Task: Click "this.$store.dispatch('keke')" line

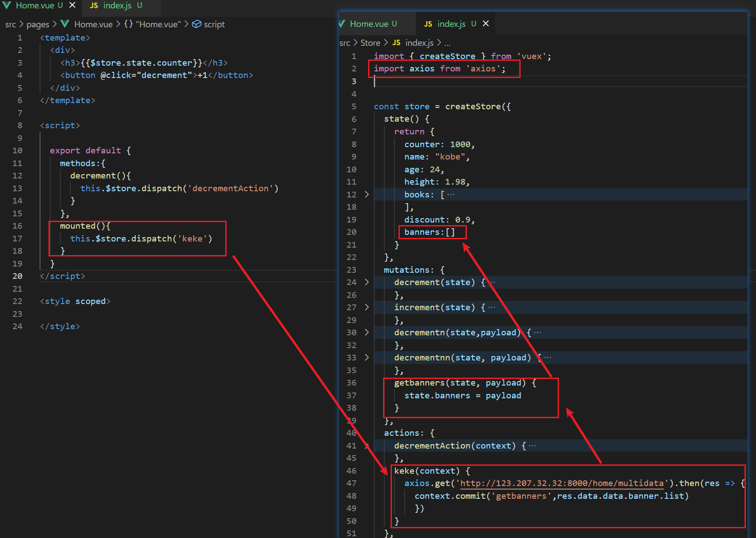Action: pos(141,238)
